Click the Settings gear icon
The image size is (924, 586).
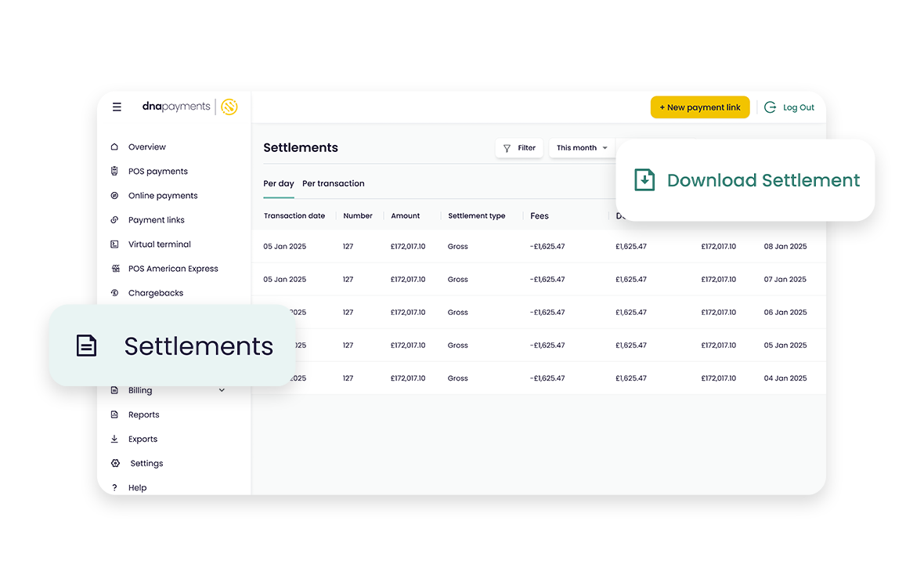pos(115,464)
